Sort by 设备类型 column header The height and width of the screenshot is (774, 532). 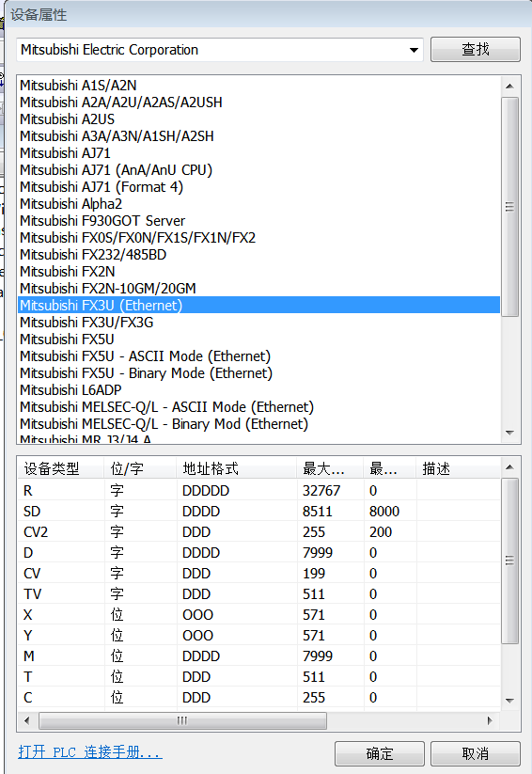pyautogui.click(x=61, y=468)
